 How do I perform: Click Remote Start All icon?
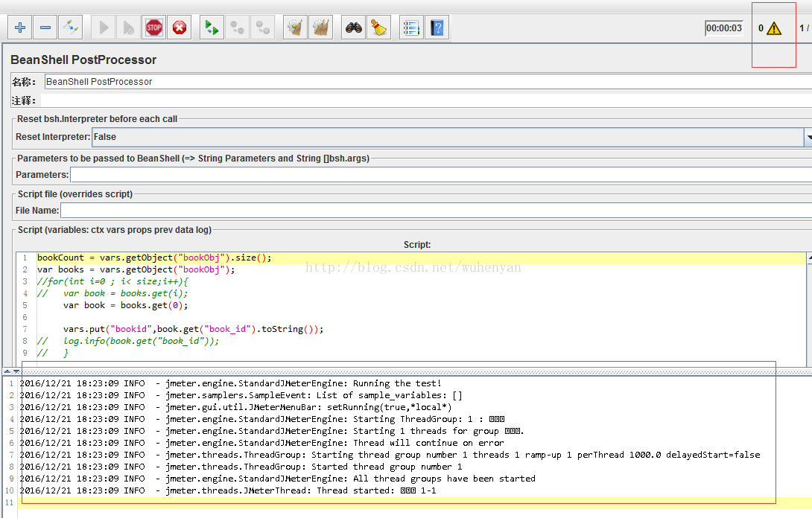click(212, 28)
